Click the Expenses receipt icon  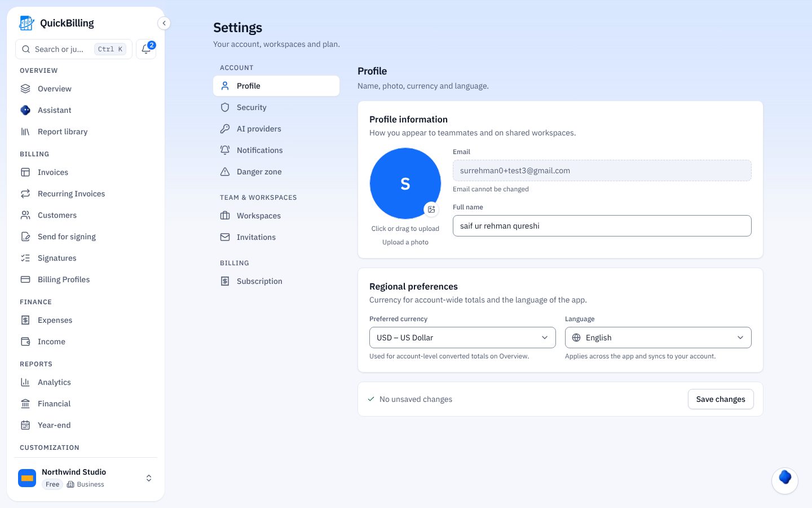25,320
